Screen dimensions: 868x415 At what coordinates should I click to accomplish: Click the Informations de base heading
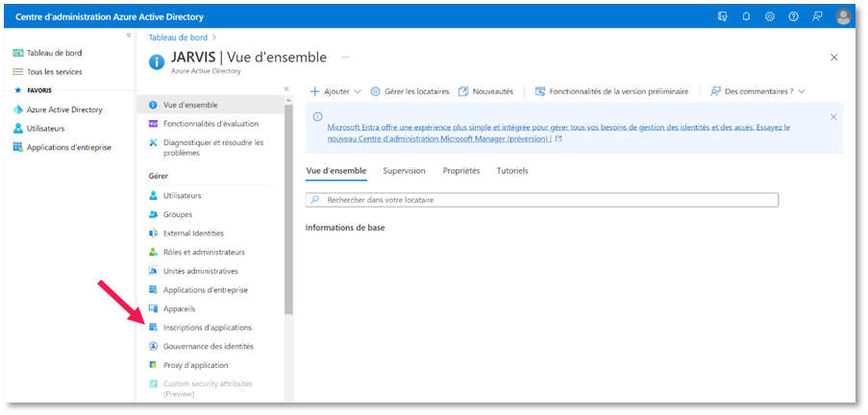345,228
